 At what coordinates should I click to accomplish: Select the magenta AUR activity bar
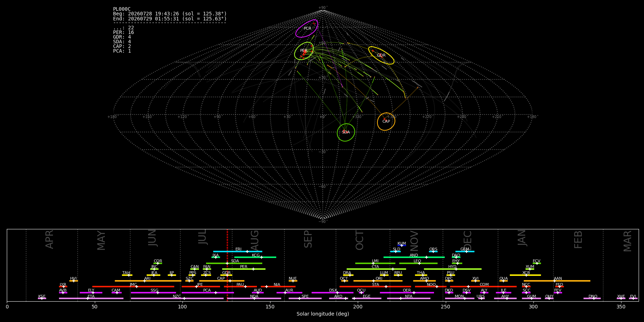coord(289,293)
